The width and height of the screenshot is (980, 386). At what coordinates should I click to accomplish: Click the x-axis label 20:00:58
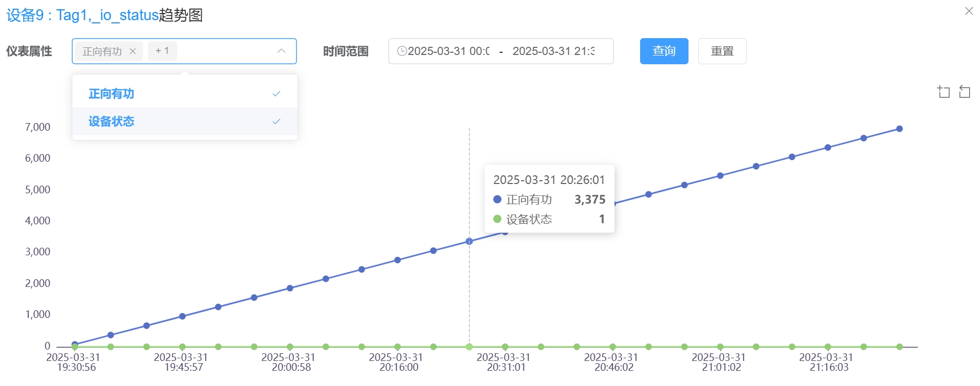pyautogui.click(x=291, y=367)
